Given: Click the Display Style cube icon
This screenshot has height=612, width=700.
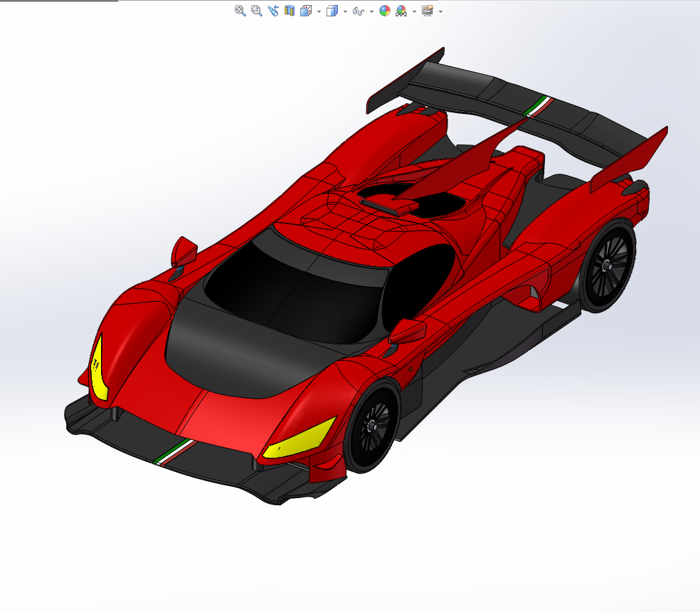Looking at the screenshot, I should tap(332, 11).
